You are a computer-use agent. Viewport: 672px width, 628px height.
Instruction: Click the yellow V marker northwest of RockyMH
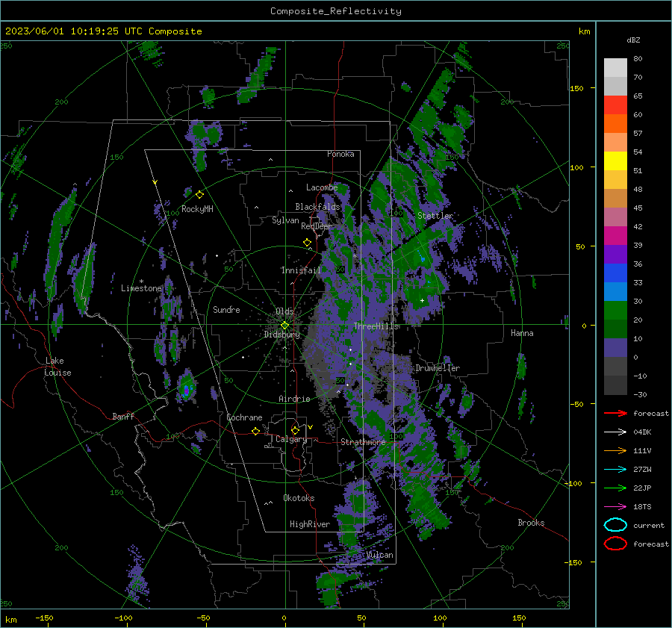coord(155,182)
